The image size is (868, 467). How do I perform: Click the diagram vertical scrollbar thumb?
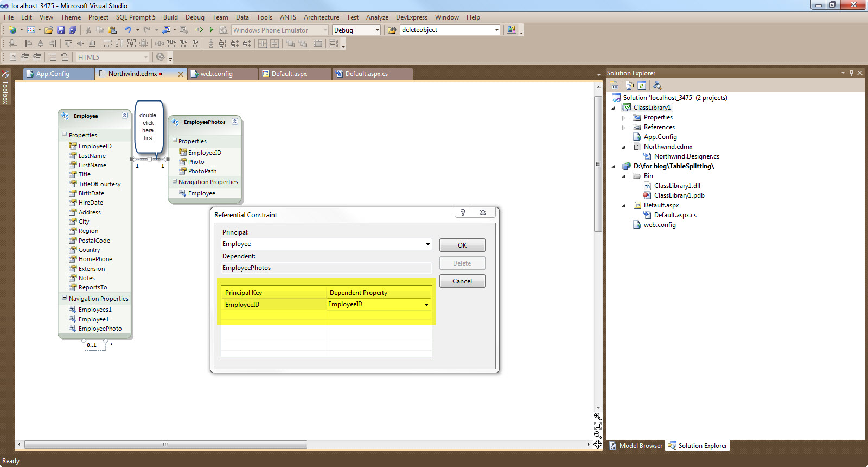[x=598, y=163]
